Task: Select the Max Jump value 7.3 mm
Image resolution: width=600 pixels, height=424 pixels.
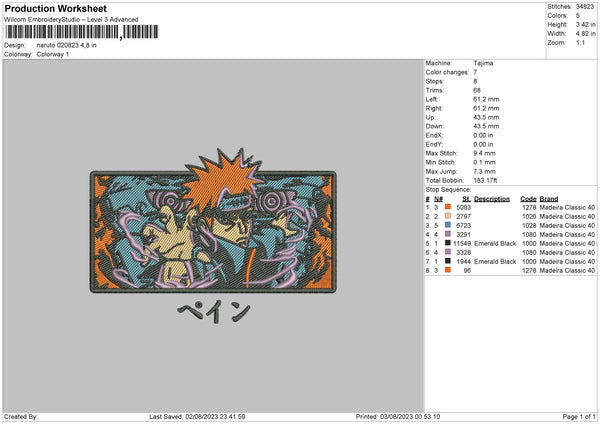Action: click(484, 171)
